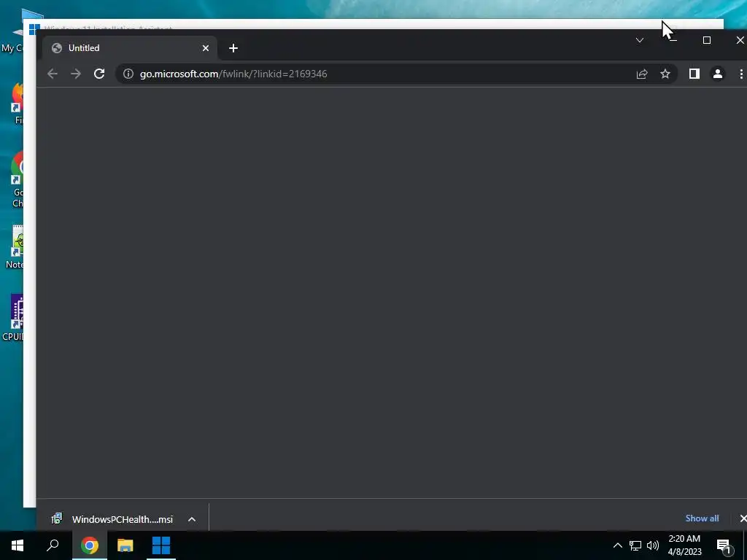Expand download item options chevron
This screenshot has height=560, width=747.
192,519
